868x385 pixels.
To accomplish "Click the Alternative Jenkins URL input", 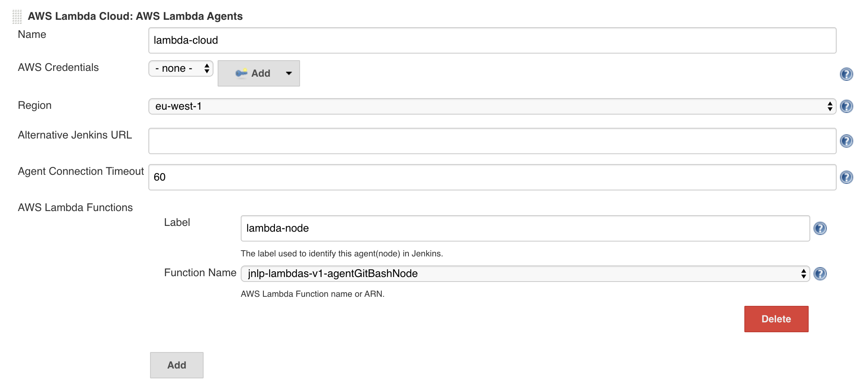I will pyautogui.click(x=492, y=141).
